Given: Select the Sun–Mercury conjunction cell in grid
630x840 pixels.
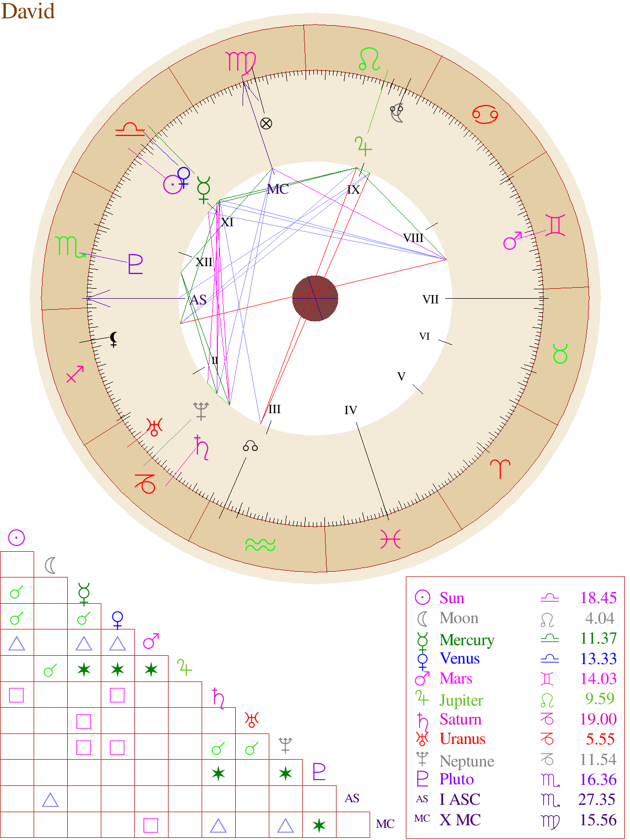Looking at the screenshot, I should (17, 591).
